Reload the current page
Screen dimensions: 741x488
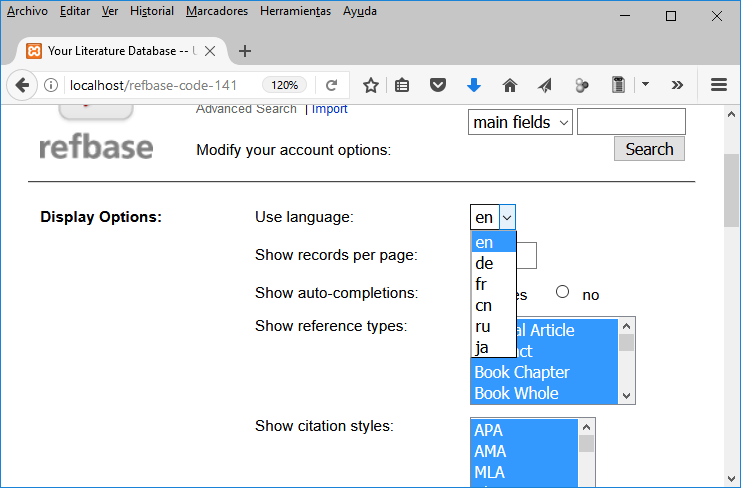point(331,85)
